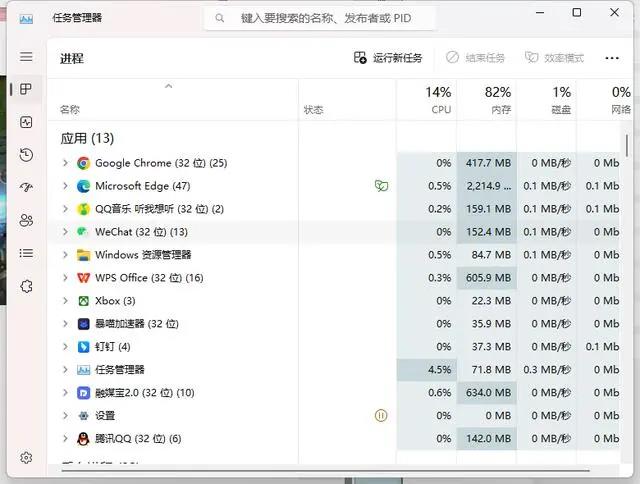Click 融媒宝2.0 memory 634.0 MB
640x484 pixels.
pos(489,393)
